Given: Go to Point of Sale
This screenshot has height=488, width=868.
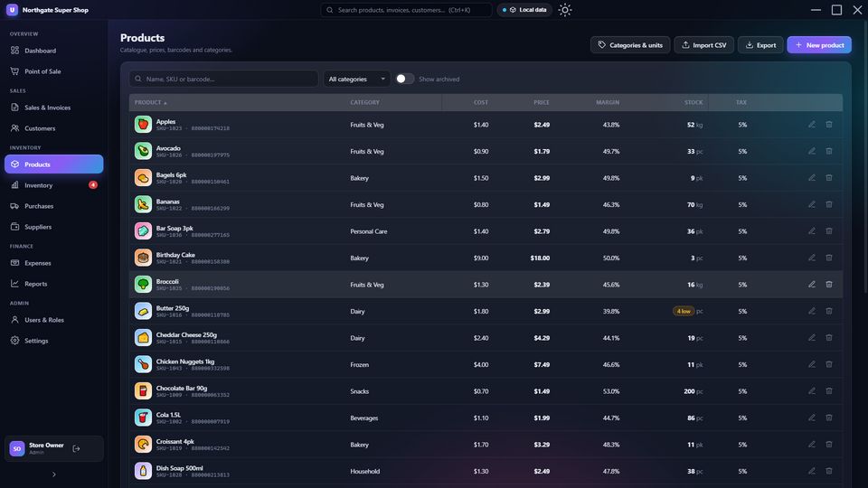Looking at the screenshot, I should 53,71.
